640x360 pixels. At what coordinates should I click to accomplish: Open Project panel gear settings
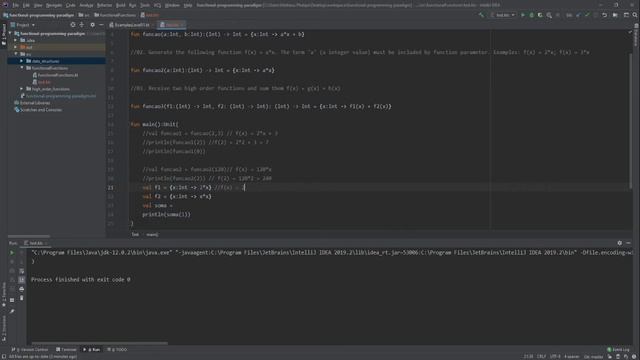coord(93,25)
